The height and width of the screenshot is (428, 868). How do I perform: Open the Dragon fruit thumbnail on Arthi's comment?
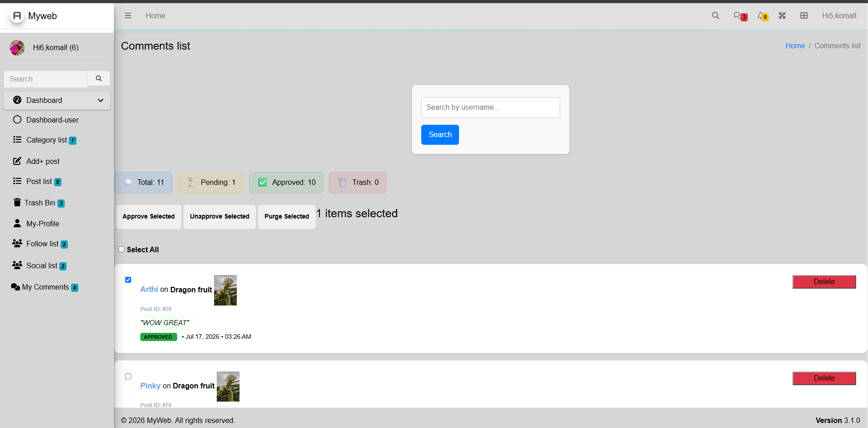coord(225,290)
